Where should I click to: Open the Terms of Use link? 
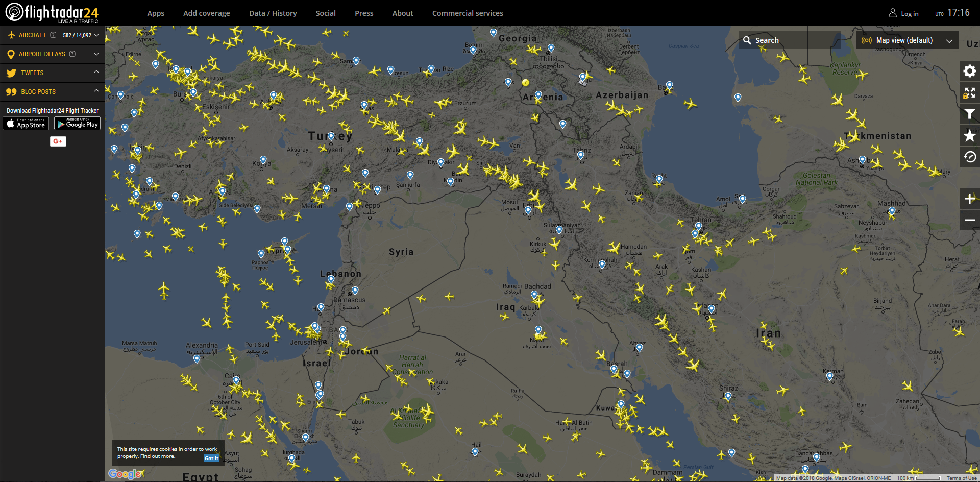click(962, 478)
